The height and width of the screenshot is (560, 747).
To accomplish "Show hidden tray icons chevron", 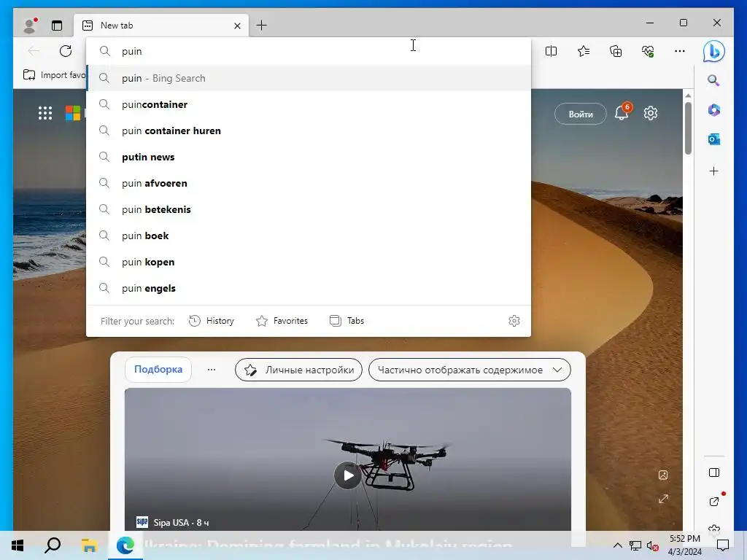I will [617, 545].
